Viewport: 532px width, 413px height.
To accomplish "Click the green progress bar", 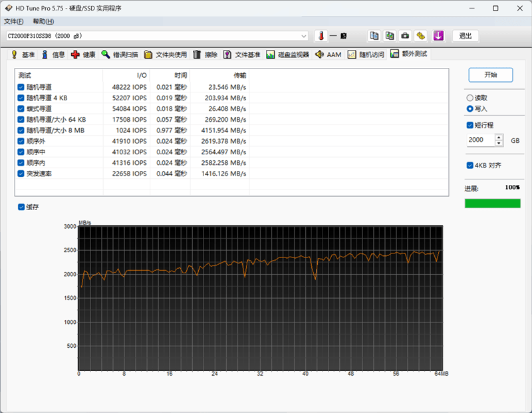I will click(492, 204).
